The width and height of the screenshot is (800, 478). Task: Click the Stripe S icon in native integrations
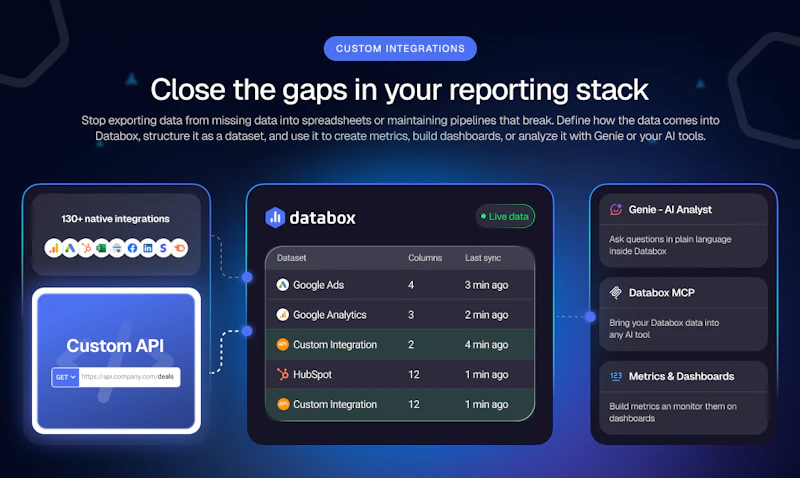(x=163, y=248)
